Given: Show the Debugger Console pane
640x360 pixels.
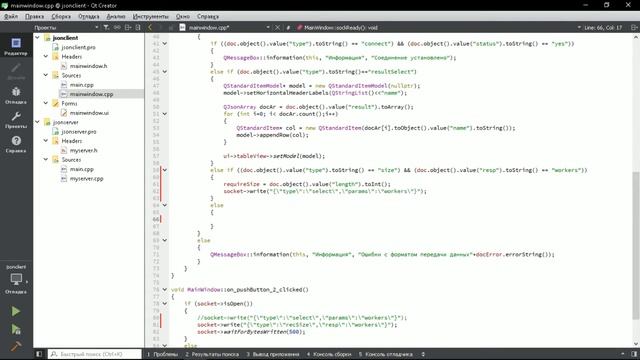Looking at the screenshot, I should 386,354.
